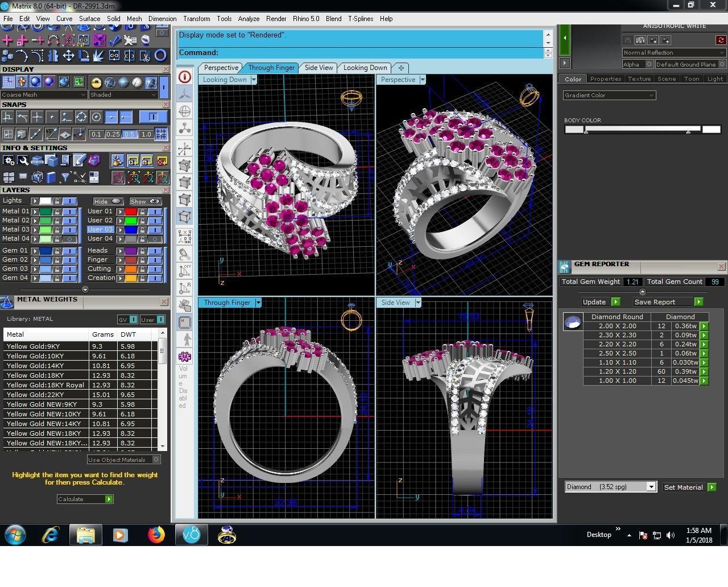The width and height of the screenshot is (728, 587).
Task: Toggle the grid display icon in Display panel
Action: pos(8,82)
